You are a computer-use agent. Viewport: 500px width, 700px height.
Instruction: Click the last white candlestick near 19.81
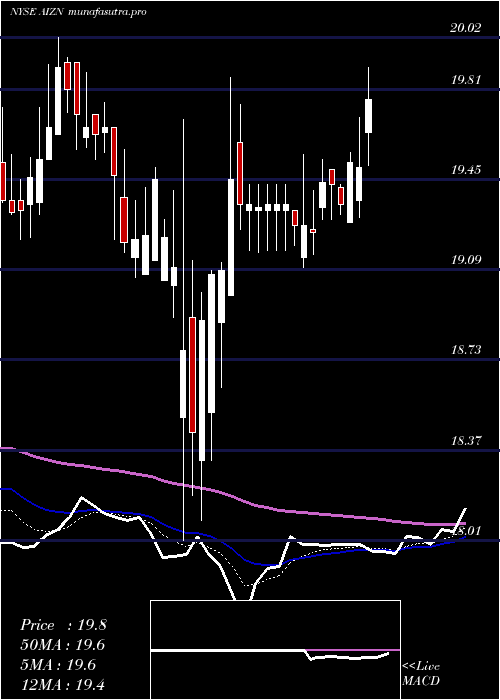(369, 116)
